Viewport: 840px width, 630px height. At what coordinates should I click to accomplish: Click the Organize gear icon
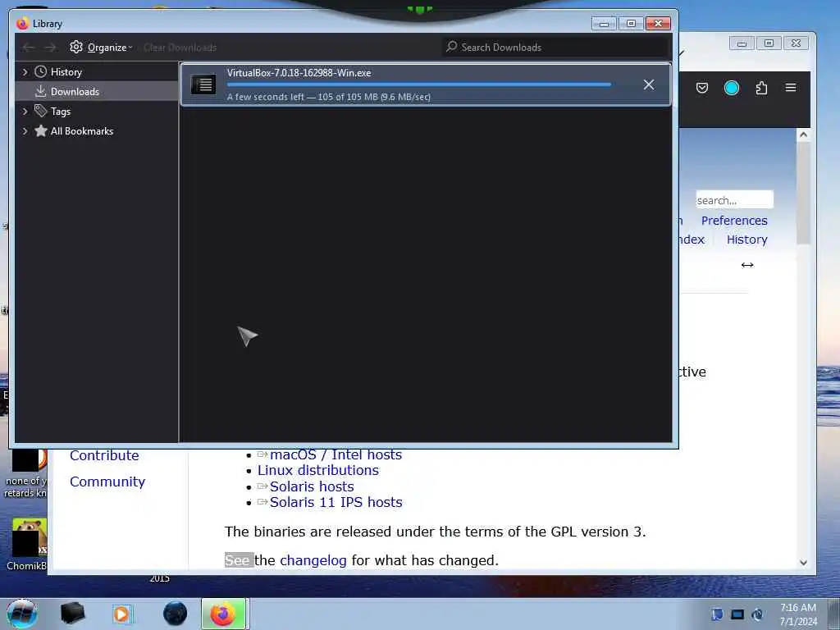click(76, 47)
